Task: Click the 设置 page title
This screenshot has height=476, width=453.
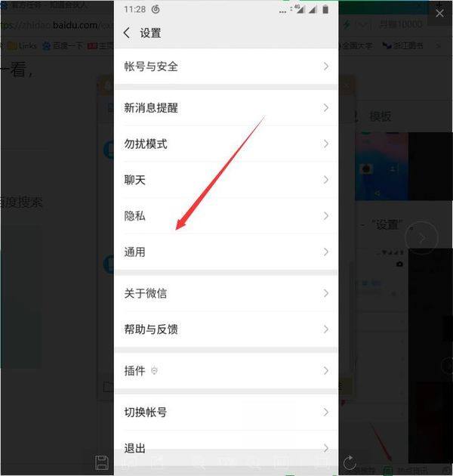Action: pos(150,32)
